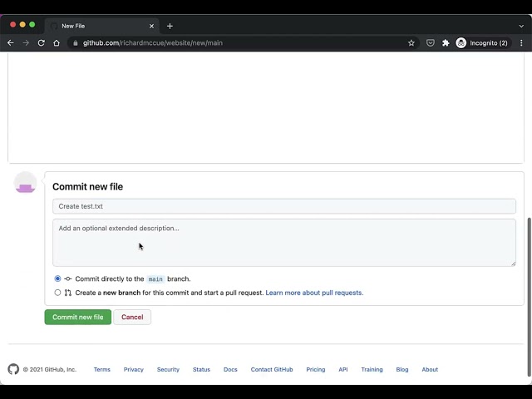The height and width of the screenshot is (399, 532).
Task: Click the GitHub Octocat logo in footer
Action: click(x=13, y=369)
